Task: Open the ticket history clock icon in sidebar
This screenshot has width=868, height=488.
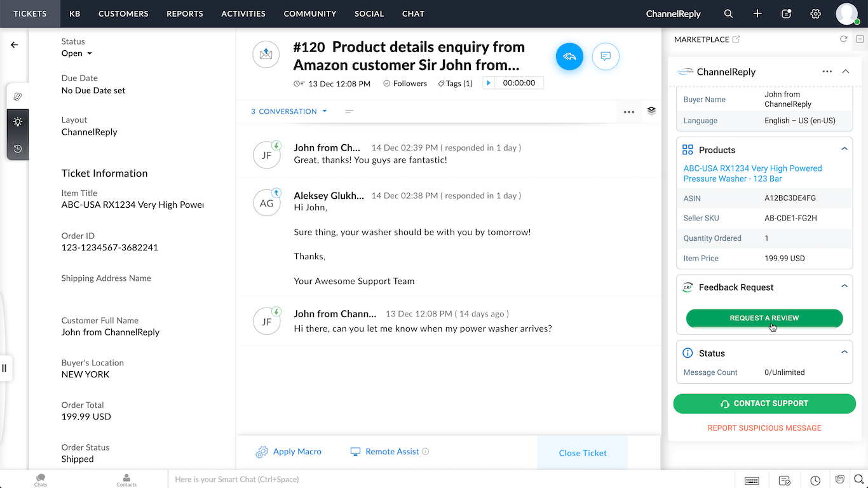Action: [x=18, y=149]
